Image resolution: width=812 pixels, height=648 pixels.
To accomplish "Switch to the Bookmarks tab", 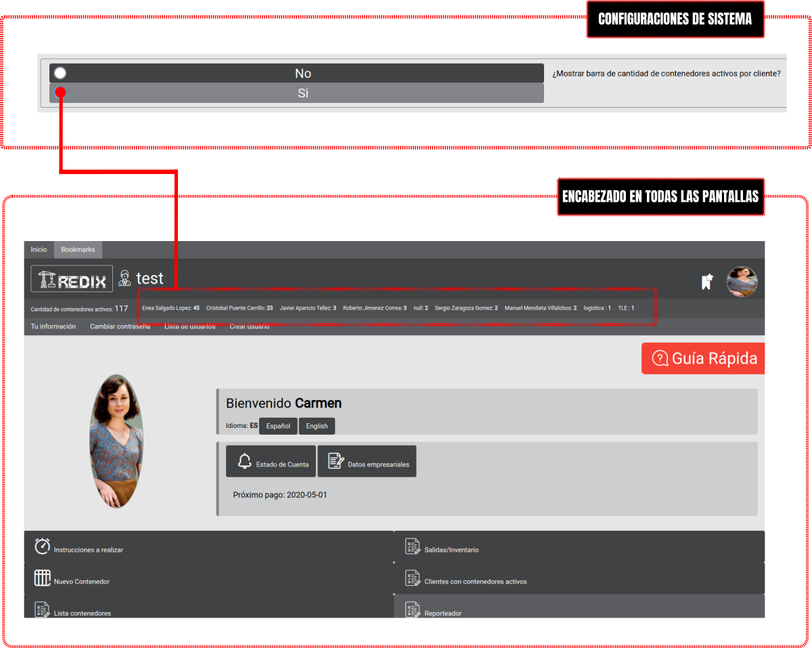I will pos(78,250).
